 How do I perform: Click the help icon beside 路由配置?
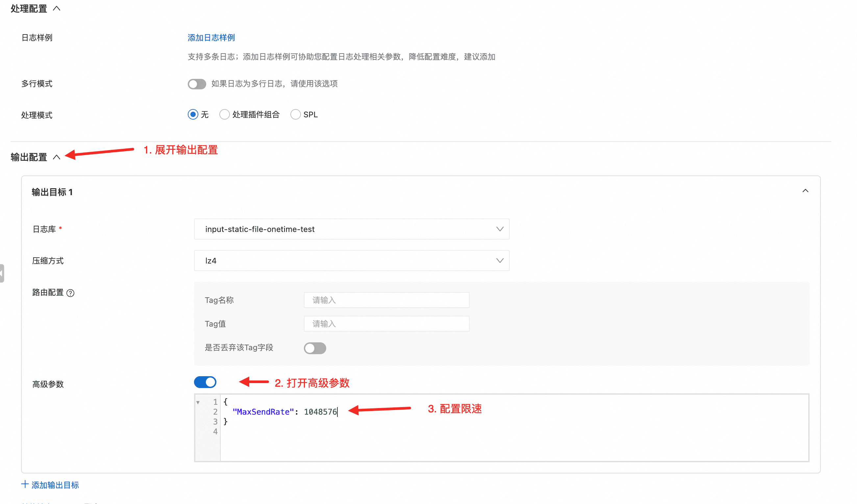(70, 293)
